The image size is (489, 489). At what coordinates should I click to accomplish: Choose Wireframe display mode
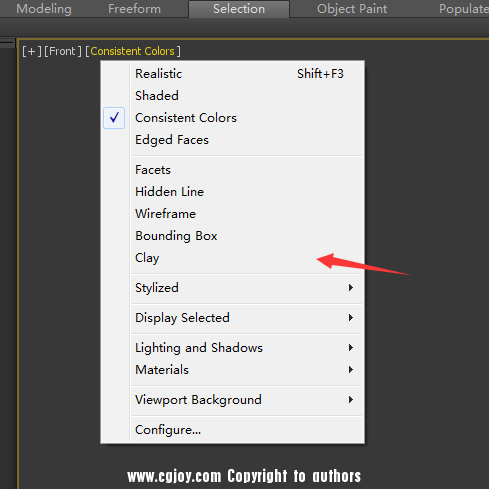247,214
